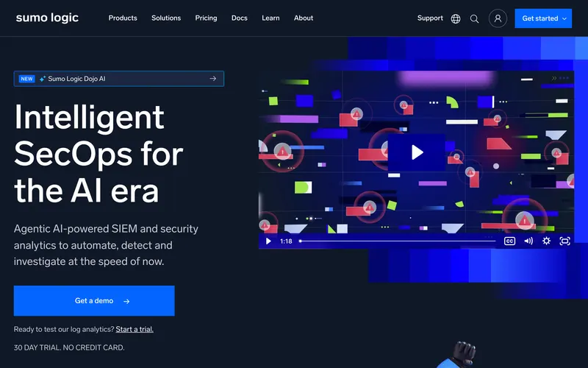This screenshot has height=368, width=588.
Task: Click the video progress bar
Action: click(398, 241)
